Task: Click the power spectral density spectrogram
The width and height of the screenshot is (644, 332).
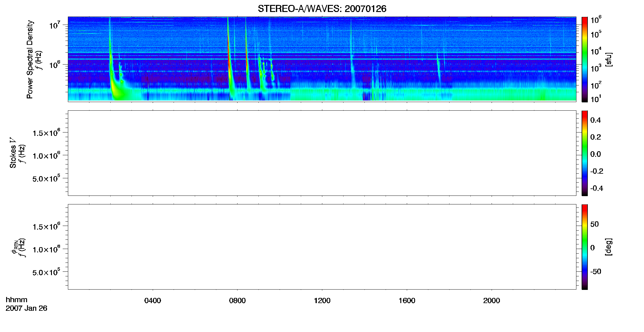Action: pyautogui.click(x=322, y=59)
